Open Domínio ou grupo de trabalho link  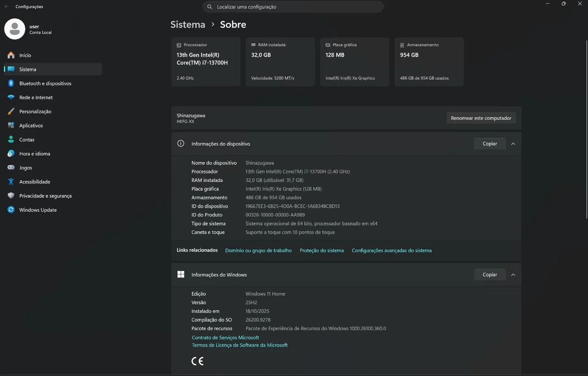coord(258,251)
